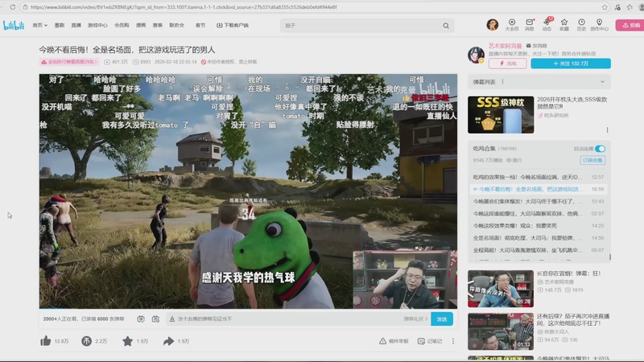Report the video via 稿件举报

[x=394, y=341]
